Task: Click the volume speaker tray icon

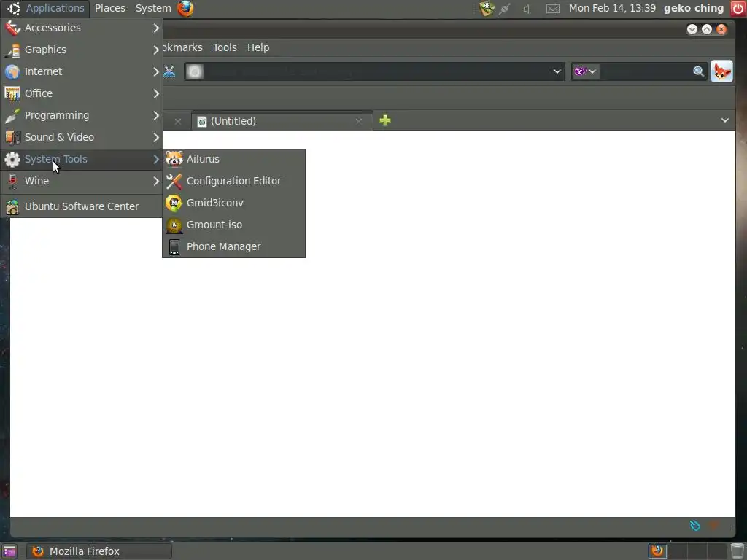Action: pos(527,8)
